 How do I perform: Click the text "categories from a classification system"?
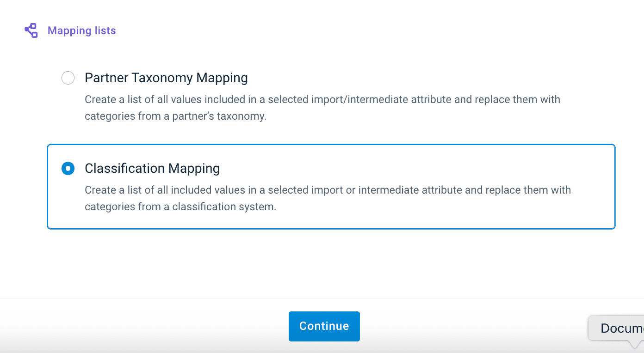pos(180,207)
